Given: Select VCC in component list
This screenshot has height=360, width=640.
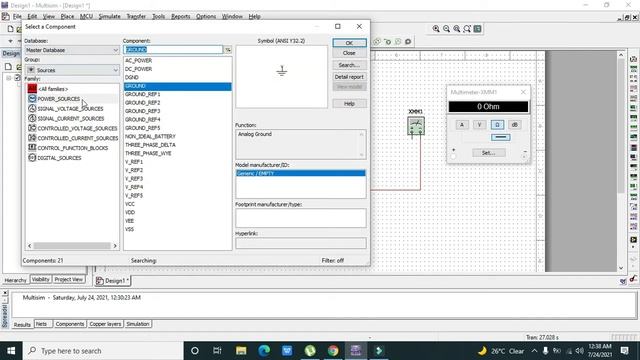Looking at the screenshot, I should [130, 204].
